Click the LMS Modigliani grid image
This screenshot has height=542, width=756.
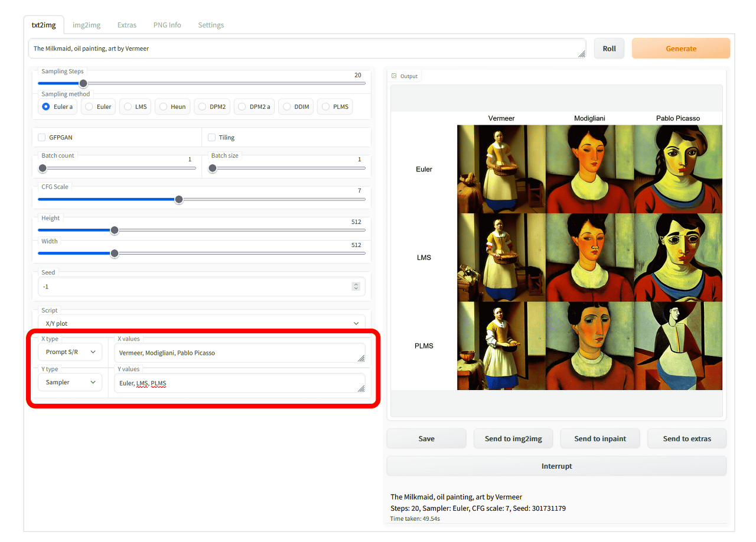point(589,258)
